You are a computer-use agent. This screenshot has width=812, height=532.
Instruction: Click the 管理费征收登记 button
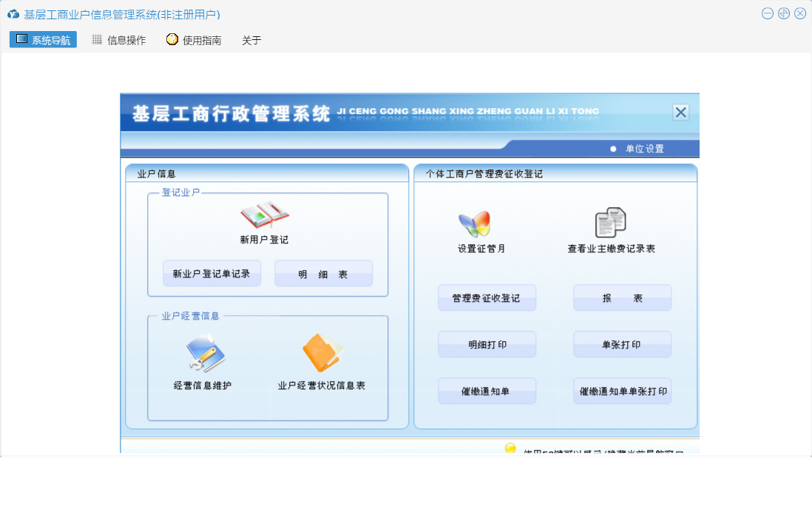tap(487, 298)
